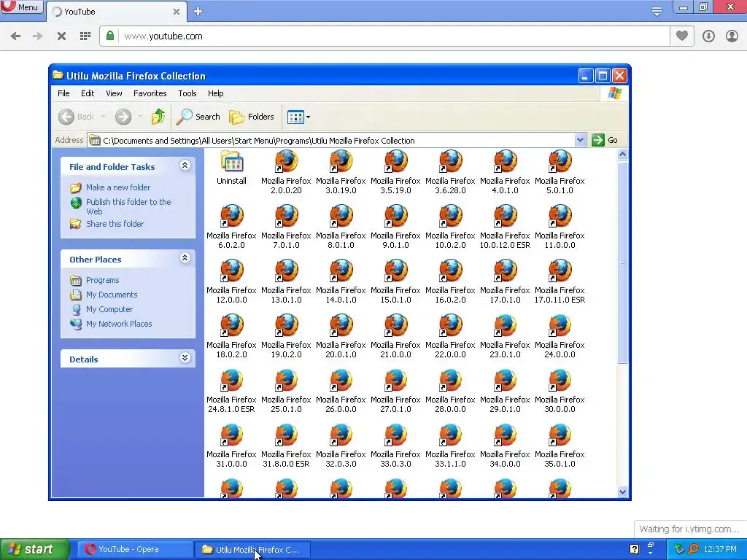The width and height of the screenshot is (747, 560).
Task: Click the Explorer Search toolbar button
Action: (198, 117)
